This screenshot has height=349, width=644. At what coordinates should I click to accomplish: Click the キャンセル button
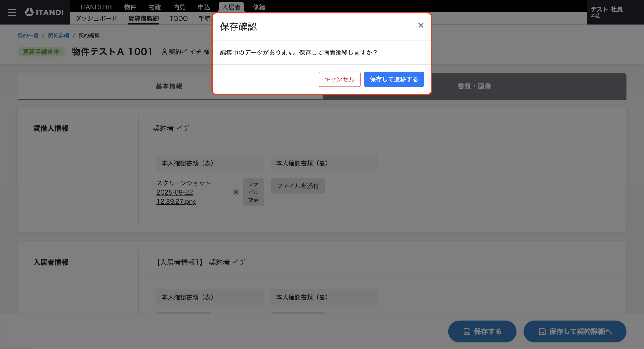340,79
